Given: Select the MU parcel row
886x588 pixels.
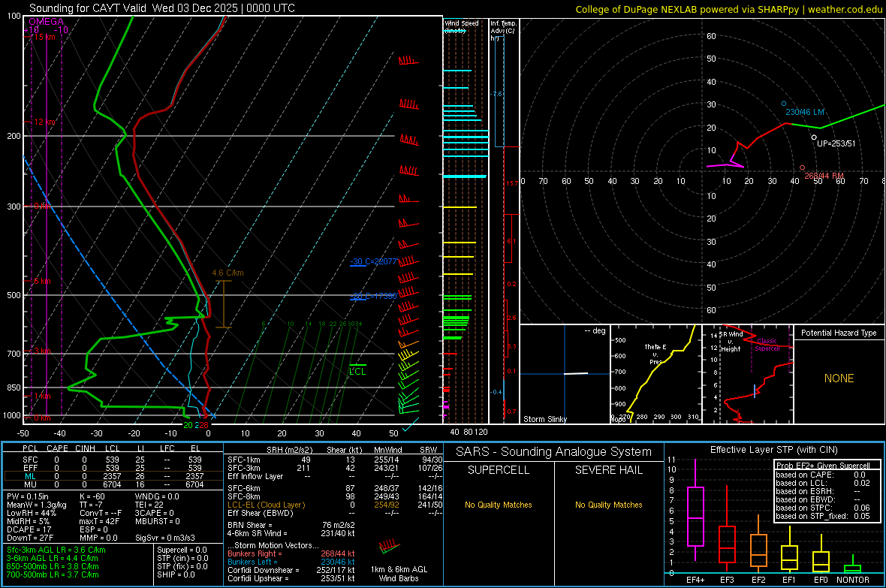Looking at the screenshot, I should coord(113,484).
